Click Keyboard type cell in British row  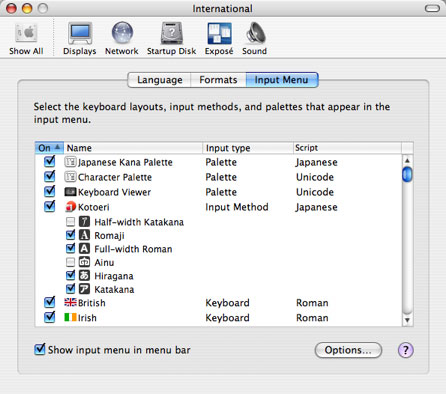pos(227,303)
